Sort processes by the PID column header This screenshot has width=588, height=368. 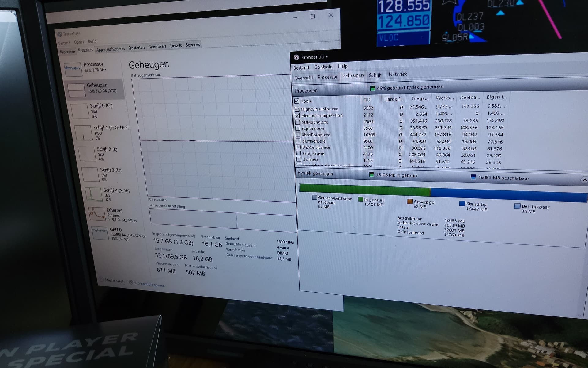pyautogui.click(x=367, y=100)
